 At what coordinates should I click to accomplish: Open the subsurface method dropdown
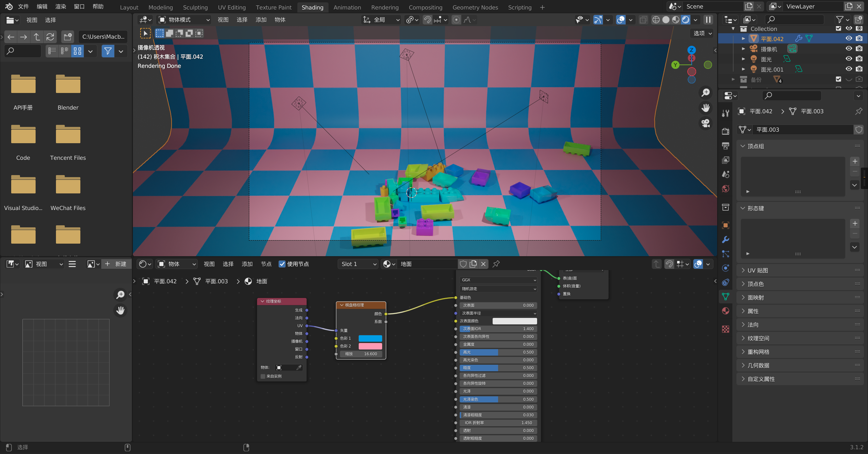(498, 289)
